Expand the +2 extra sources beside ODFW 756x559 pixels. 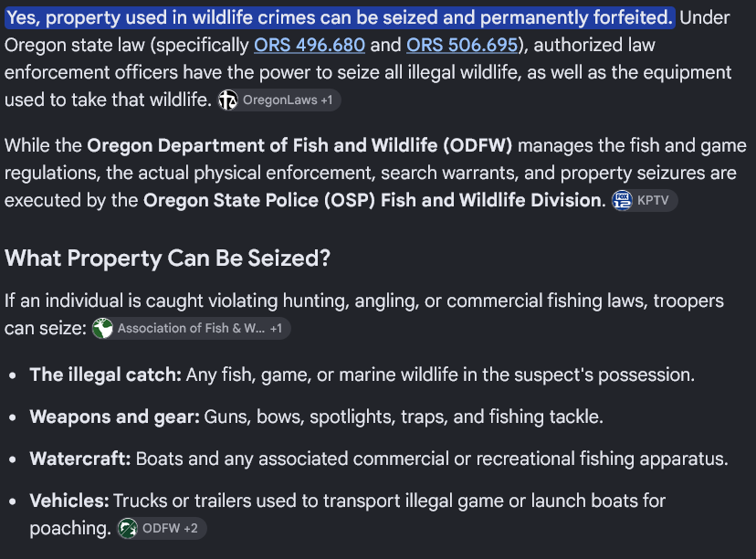coord(191,528)
